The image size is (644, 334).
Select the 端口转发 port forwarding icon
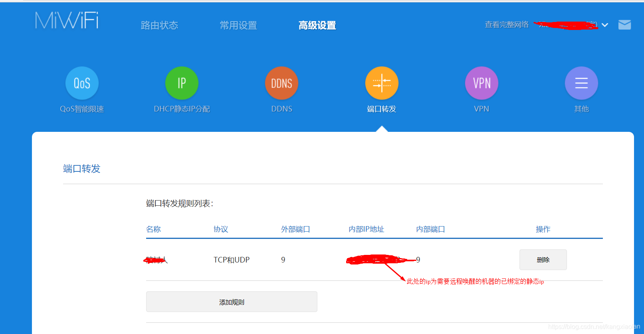point(382,83)
